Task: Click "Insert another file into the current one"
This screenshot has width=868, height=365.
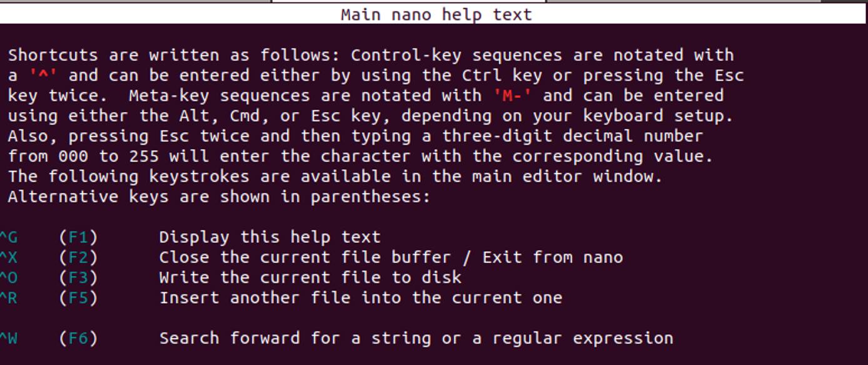Action: pos(360,297)
